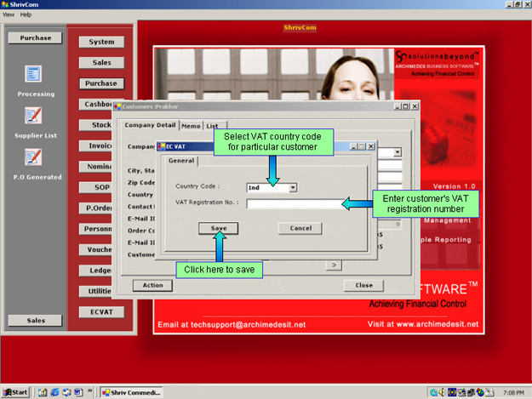This screenshot has width=532, height=399.
Task: Click the Sales button at sidebar bottom
Action: click(x=35, y=320)
